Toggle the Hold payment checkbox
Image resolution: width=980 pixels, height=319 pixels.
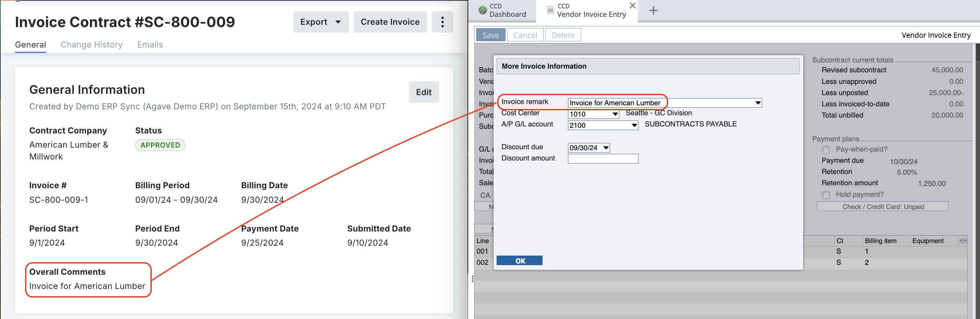point(826,195)
